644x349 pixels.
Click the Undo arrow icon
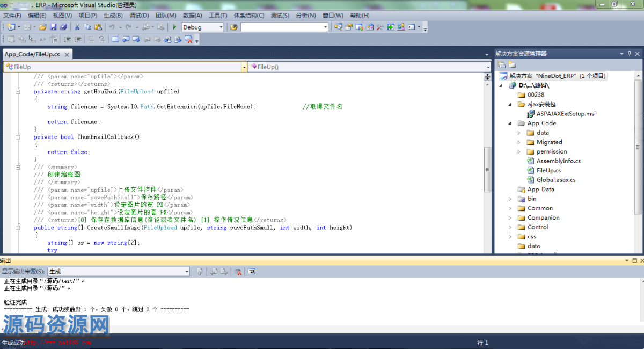pos(112,27)
